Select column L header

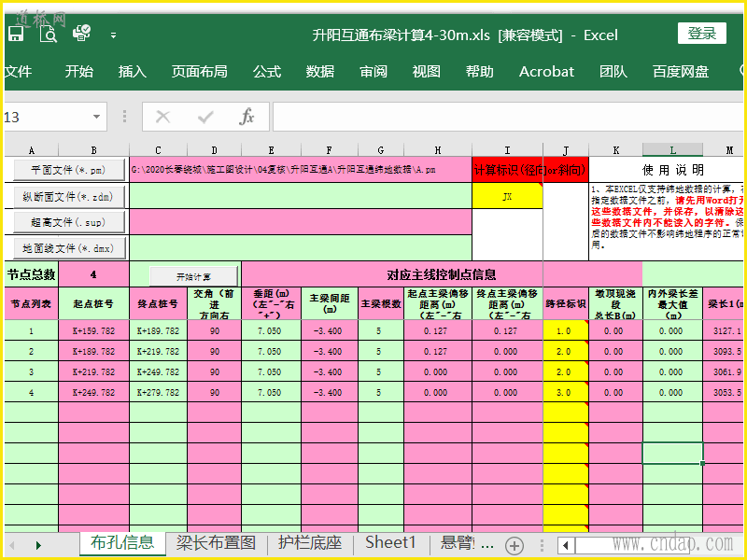(x=672, y=150)
